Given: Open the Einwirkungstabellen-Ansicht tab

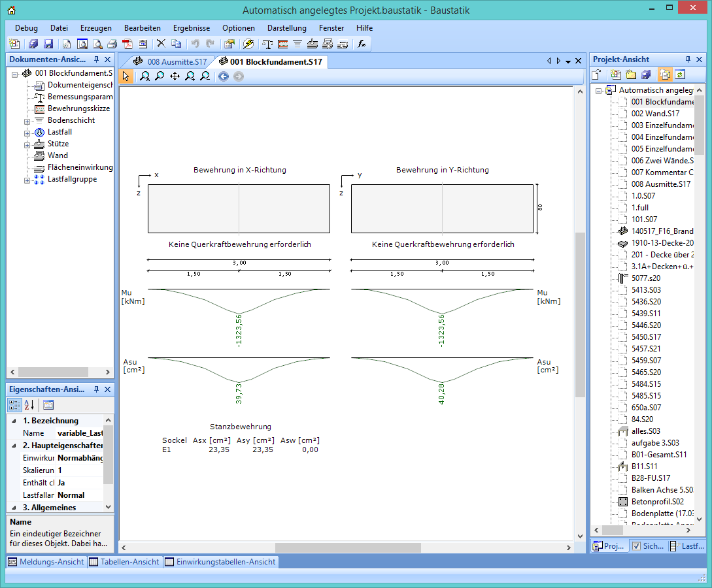Looking at the screenshot, I should click(221, 562).
